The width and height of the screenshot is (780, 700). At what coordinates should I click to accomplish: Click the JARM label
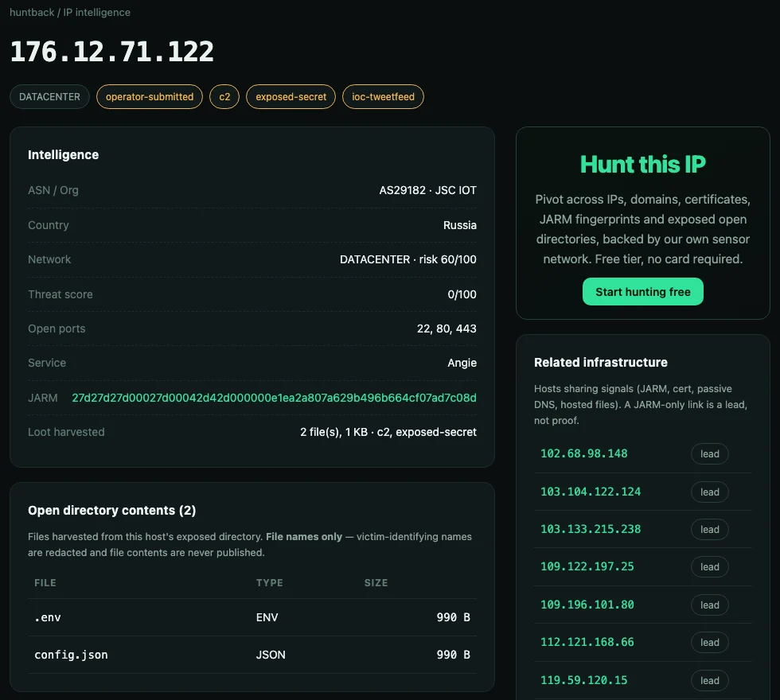click(43, 398)
